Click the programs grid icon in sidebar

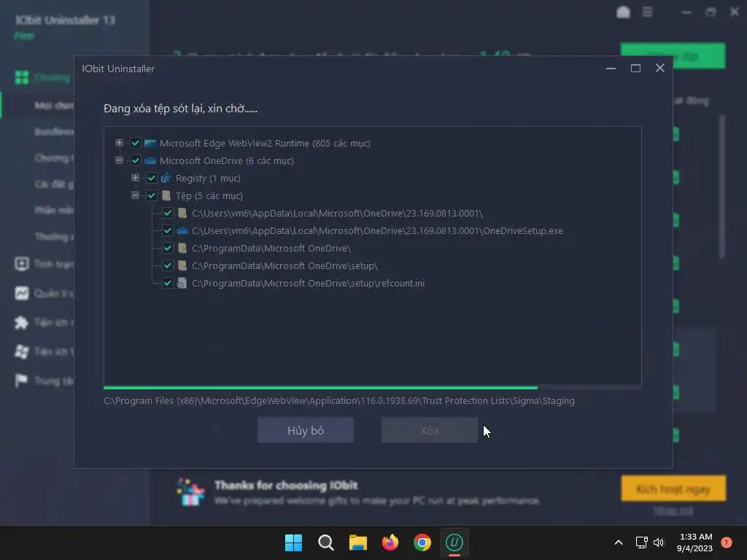point(22,77)
